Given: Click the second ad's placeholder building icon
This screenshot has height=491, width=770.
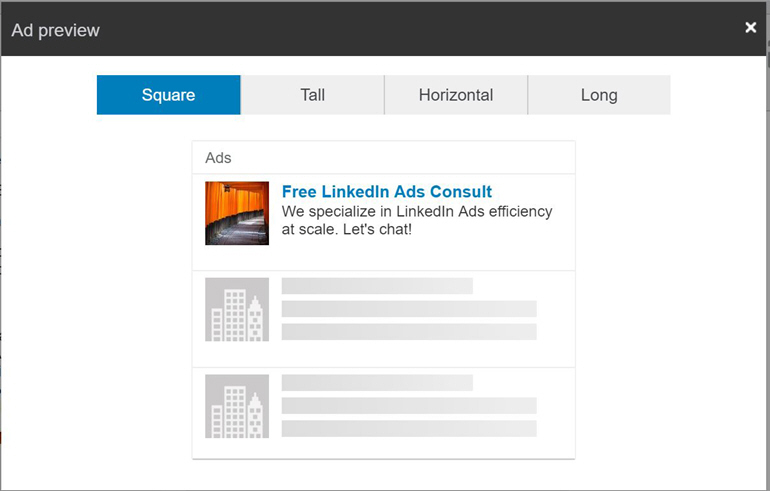Looking at the screenshot, I should coord(237,309).
